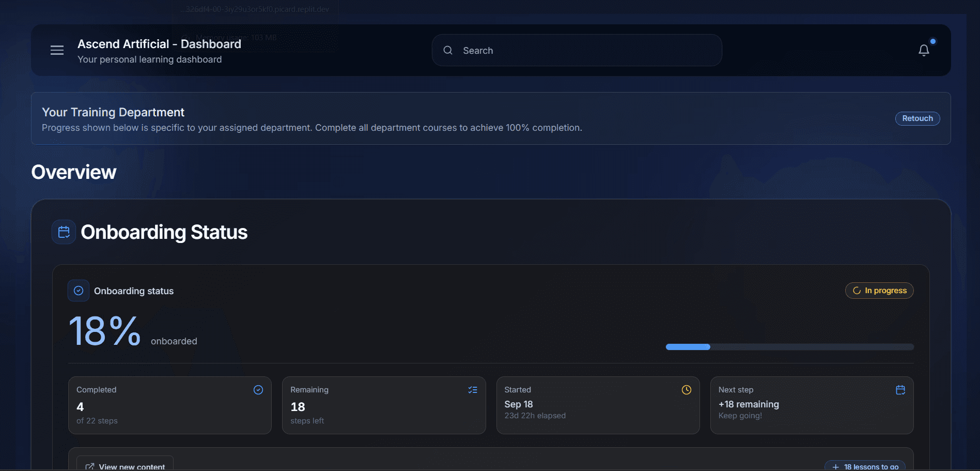
Task: Click the check-circle icon next to Onboarding status
Action: (x=79, y=291)
